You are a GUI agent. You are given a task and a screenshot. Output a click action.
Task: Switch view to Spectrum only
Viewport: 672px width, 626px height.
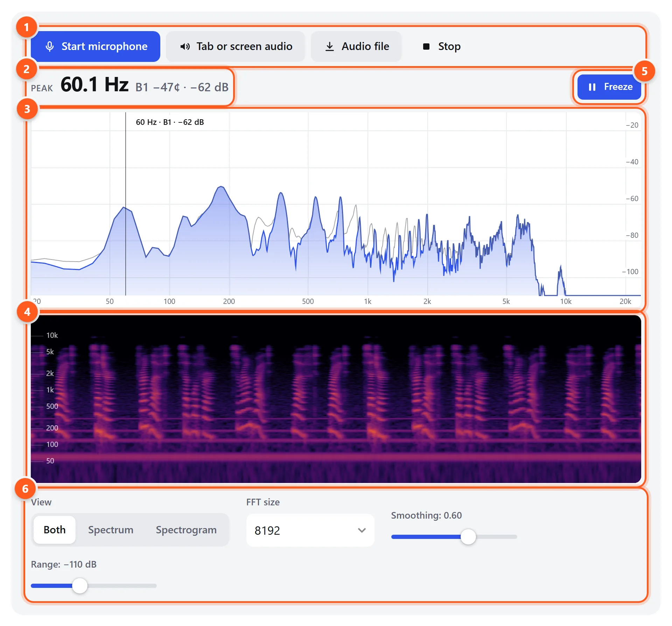[111, 530]
